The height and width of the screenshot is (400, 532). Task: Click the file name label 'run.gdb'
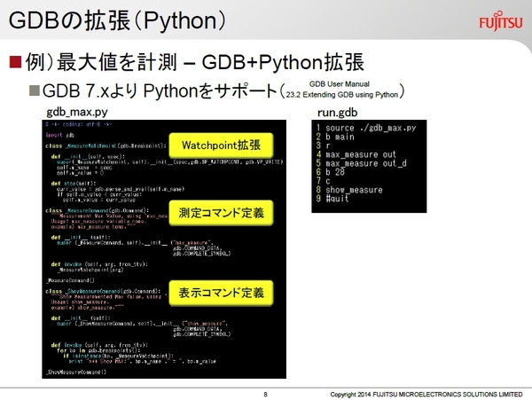point(337,113)
